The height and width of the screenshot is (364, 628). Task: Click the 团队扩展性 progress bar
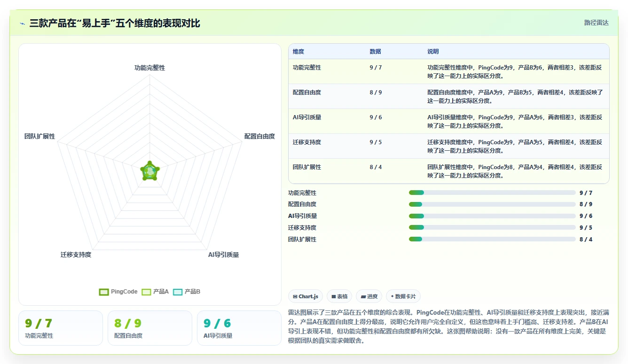(x=492, y=239)
